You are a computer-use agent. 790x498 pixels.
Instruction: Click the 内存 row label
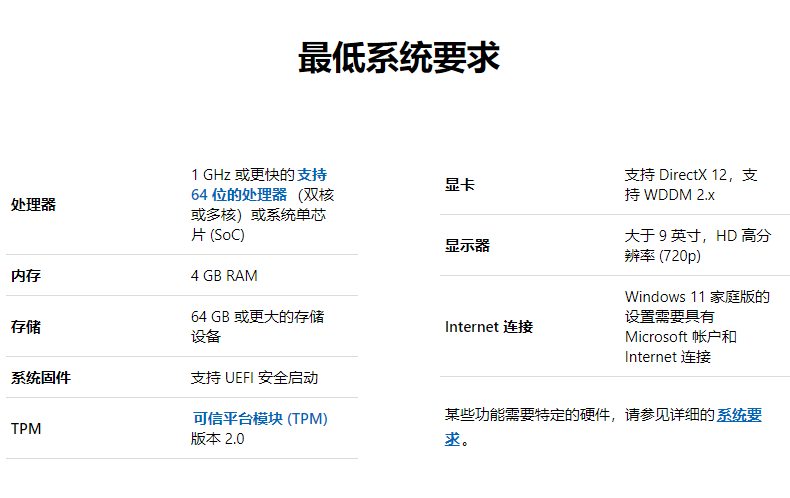pyautogui.click(x=25, y=275)
